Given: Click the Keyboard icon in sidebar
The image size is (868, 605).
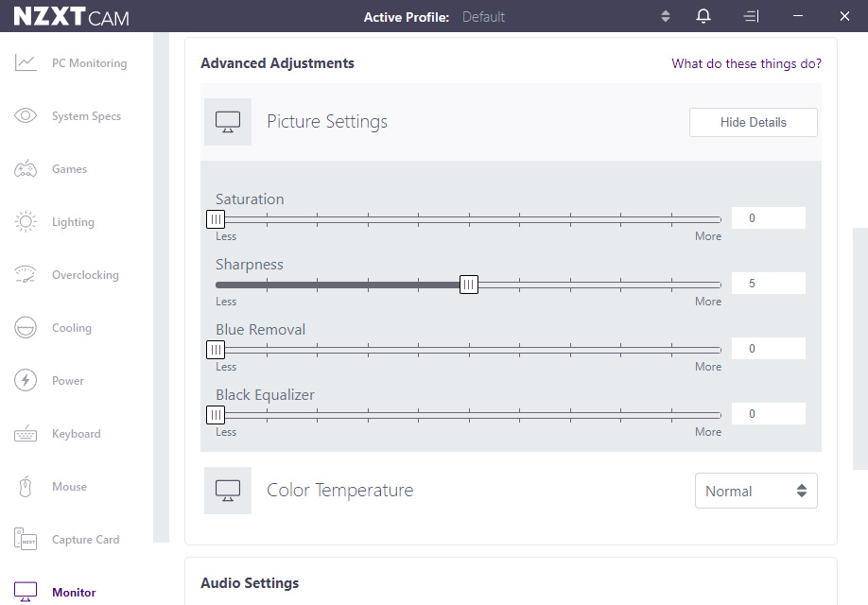Looking at the screenshot, I should pos(26,434).
